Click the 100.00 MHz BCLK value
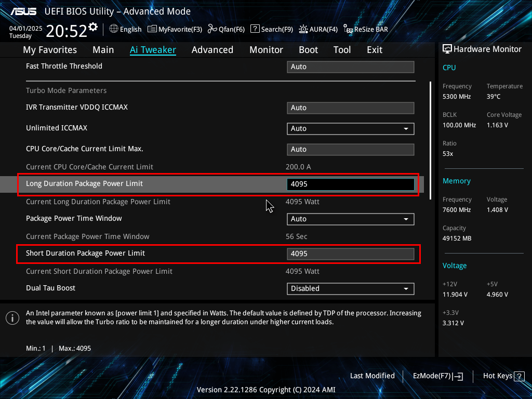Image resolution: width=532 pixels, height=399 pixels. [x=459, y=125]
